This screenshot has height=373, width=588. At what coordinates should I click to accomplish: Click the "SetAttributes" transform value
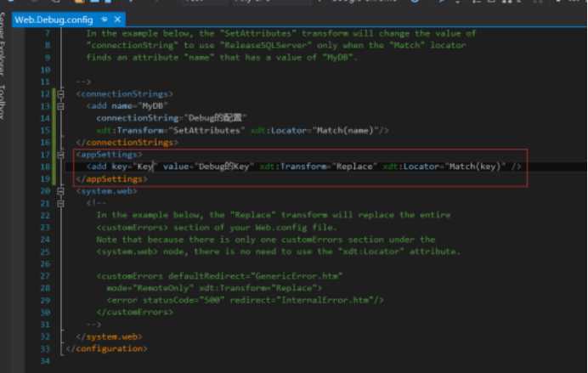point(207,131)
